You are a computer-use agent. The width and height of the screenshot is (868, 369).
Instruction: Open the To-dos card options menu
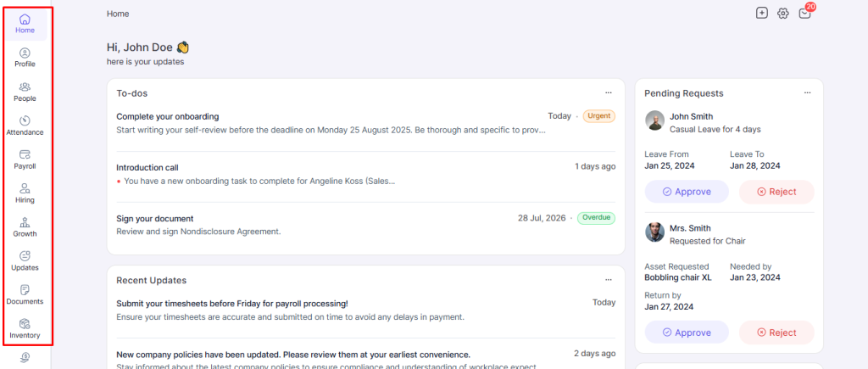tap(609, 93)
